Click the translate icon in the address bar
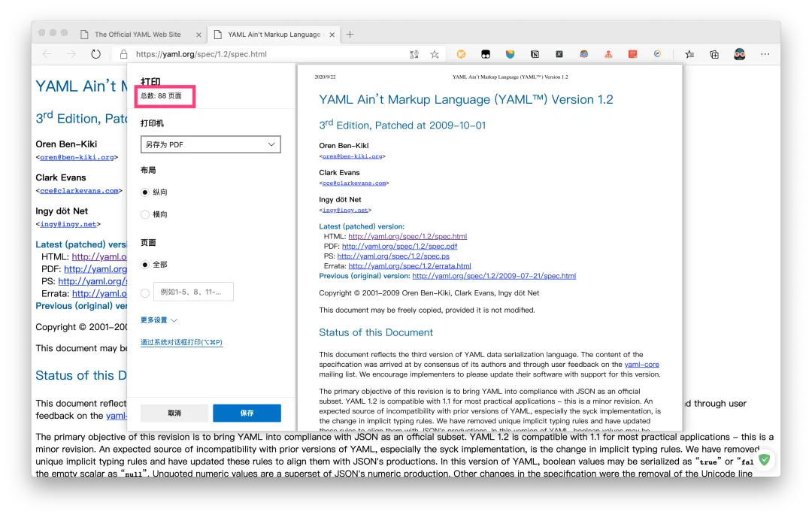 tap(414, 54)
